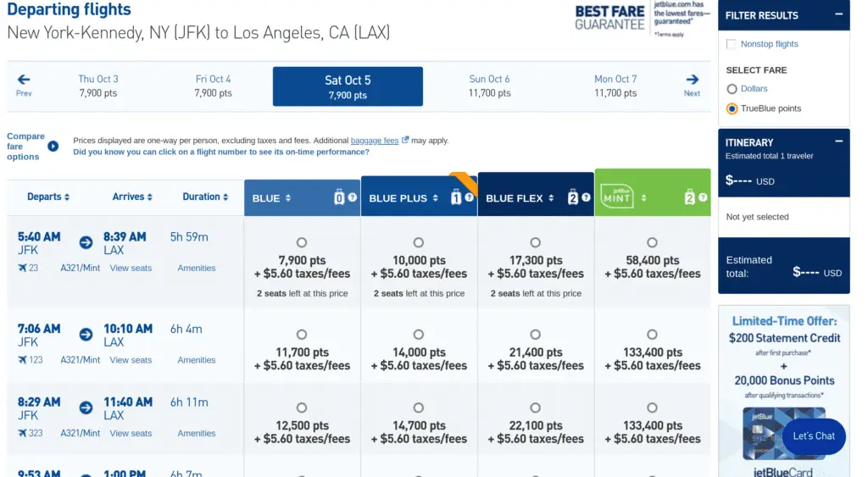Open on-time performance for flight 23
Viewport: 868px width, 477px height.
point(28,268)
